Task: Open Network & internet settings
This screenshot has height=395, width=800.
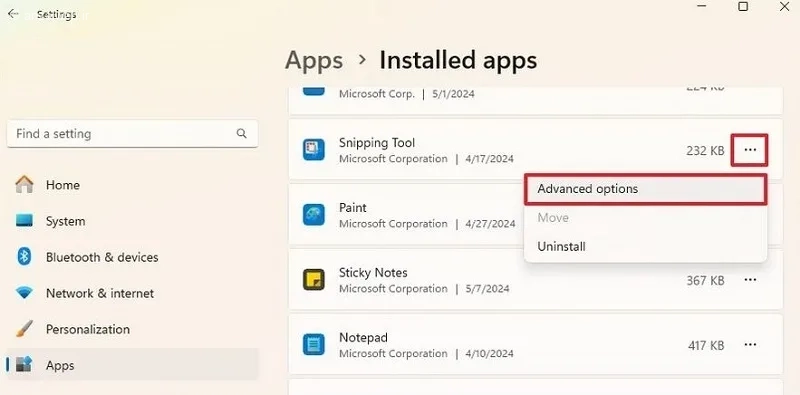Action: point(132,293)
